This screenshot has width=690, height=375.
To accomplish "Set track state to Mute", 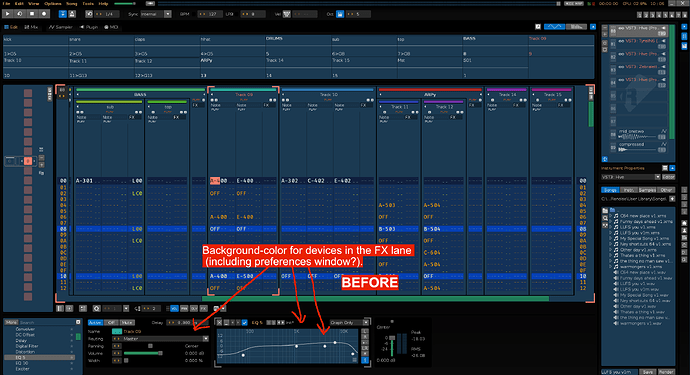I will (127, 323).
